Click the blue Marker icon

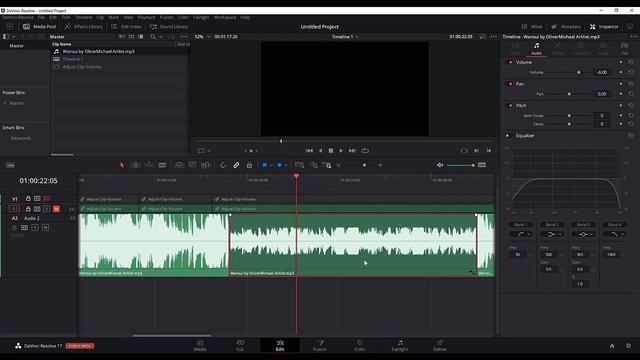(x=280, y=165)
